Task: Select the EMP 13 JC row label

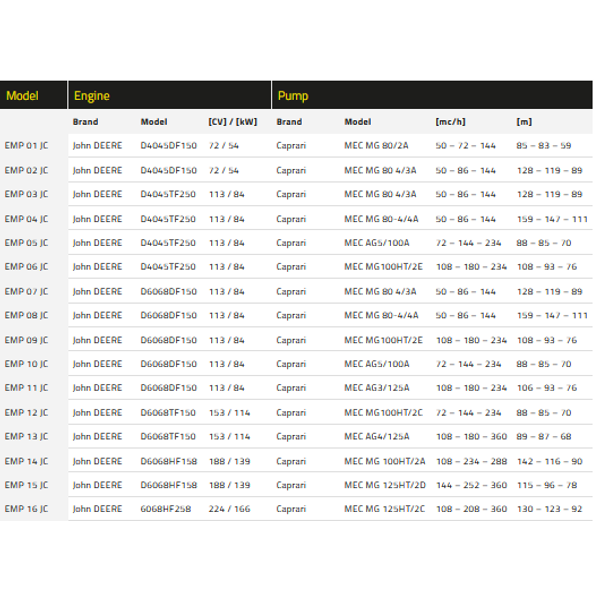Action: (26, 436)
